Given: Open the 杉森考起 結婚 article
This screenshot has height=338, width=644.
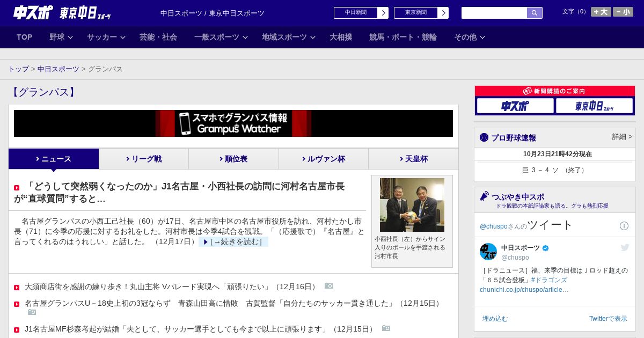Looking at the screenshot, I should coord(200,329).
